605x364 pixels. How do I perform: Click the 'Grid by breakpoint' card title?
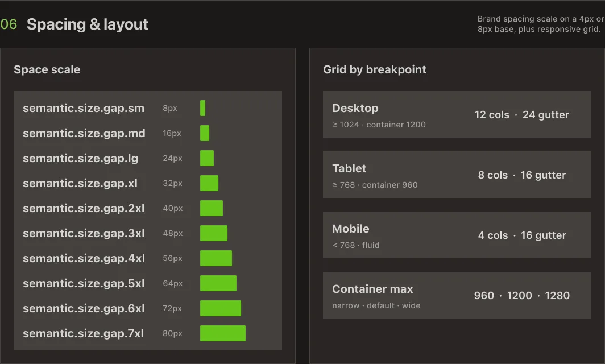pos(374,69)
